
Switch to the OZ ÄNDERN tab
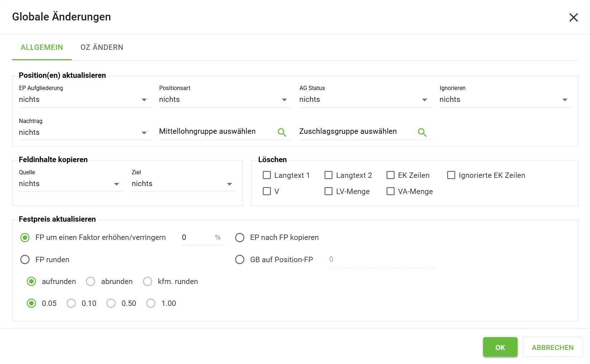(102, 47)
